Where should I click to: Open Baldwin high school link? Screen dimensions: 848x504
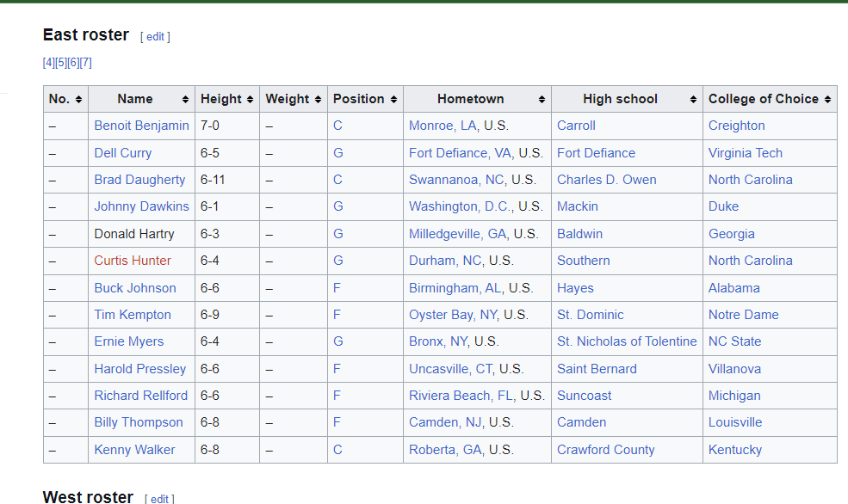(579, 235)
